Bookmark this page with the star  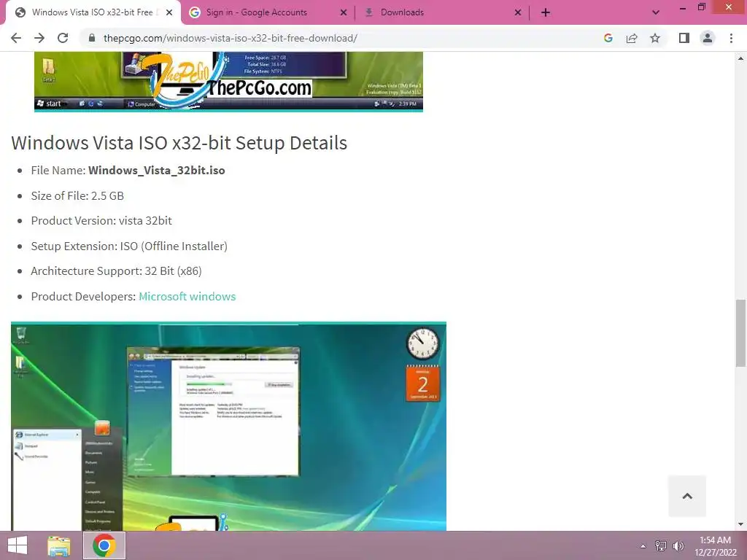[655, 38]
